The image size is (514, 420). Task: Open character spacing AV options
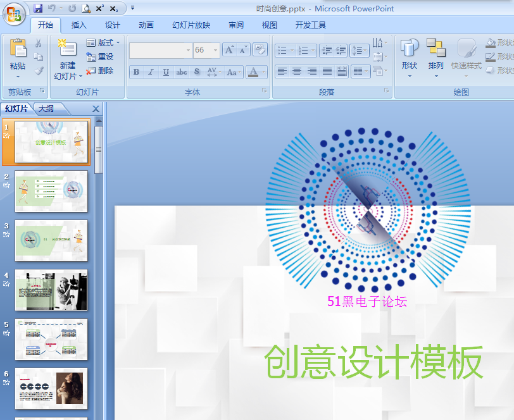[214, 72]
